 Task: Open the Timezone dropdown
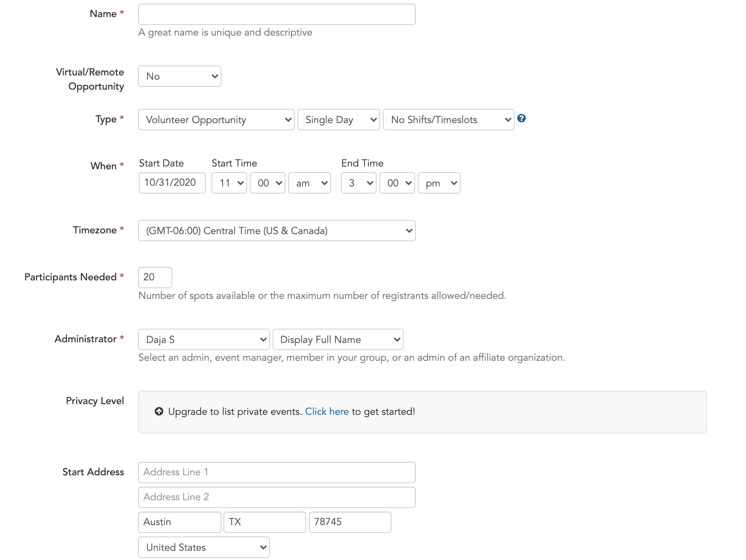(277, 231)
